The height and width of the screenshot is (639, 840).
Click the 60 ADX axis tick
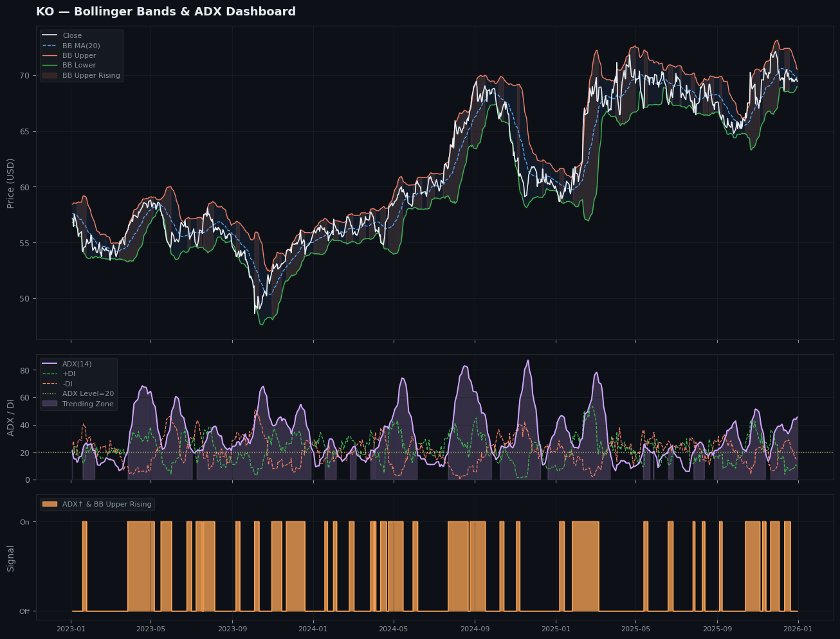24,398
